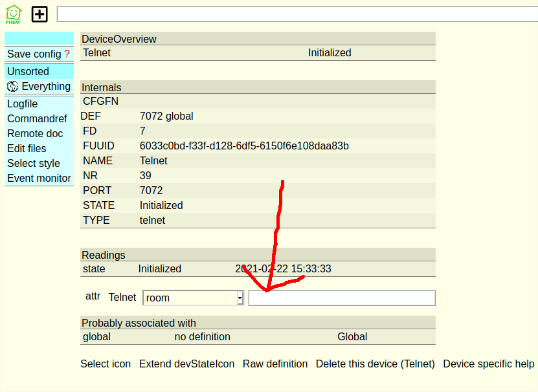
Task: Open Remote doc link
Action: [x=35, y=133]
